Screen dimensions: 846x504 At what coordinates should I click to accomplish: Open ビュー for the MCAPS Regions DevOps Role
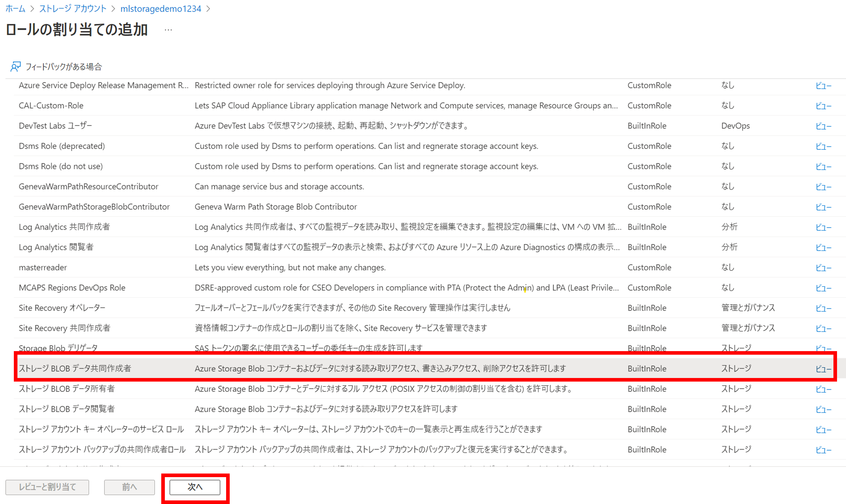(x=823, y=288)
